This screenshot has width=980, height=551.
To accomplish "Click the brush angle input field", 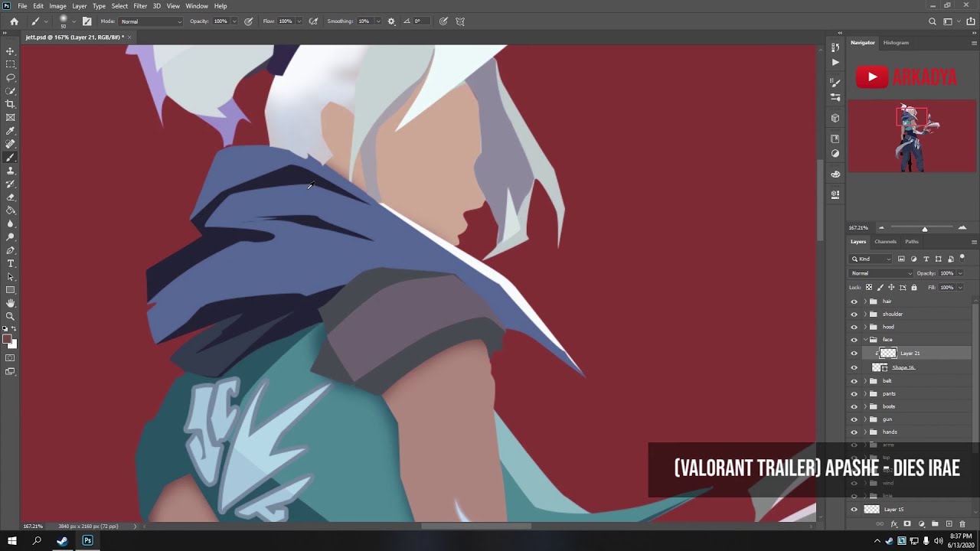I will 420,21.
